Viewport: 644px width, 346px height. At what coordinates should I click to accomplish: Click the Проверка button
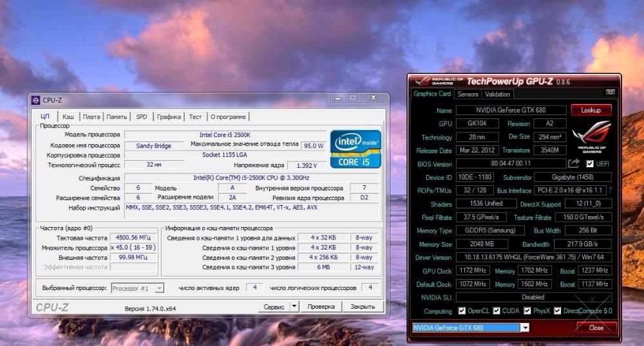(x=321, y=306)
